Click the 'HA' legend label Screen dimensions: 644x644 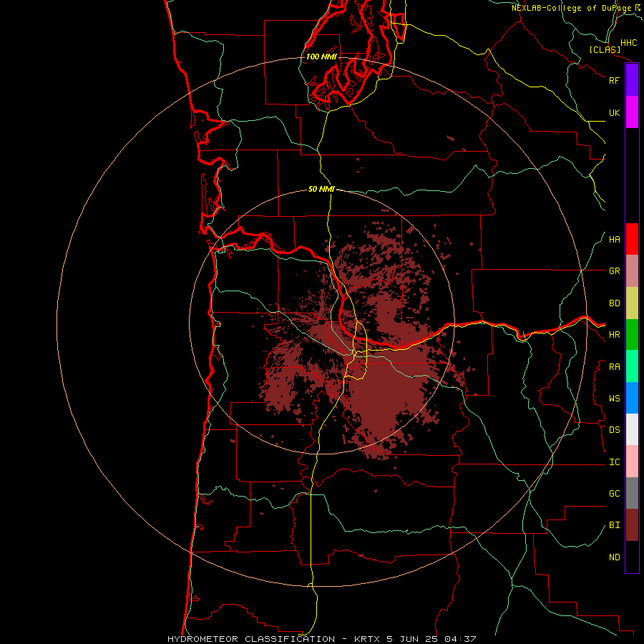click(614, 240)
